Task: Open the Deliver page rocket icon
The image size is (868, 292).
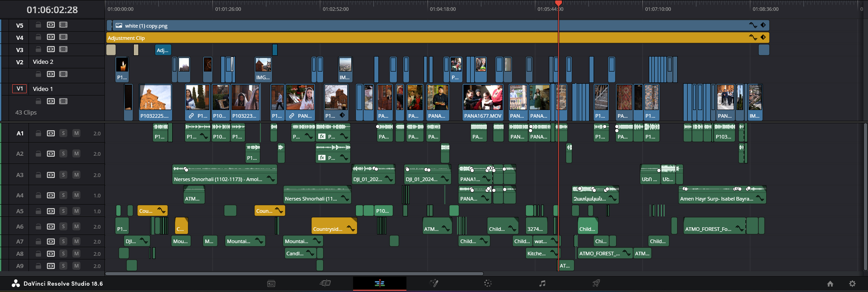Action: click(x=596, y=283)
